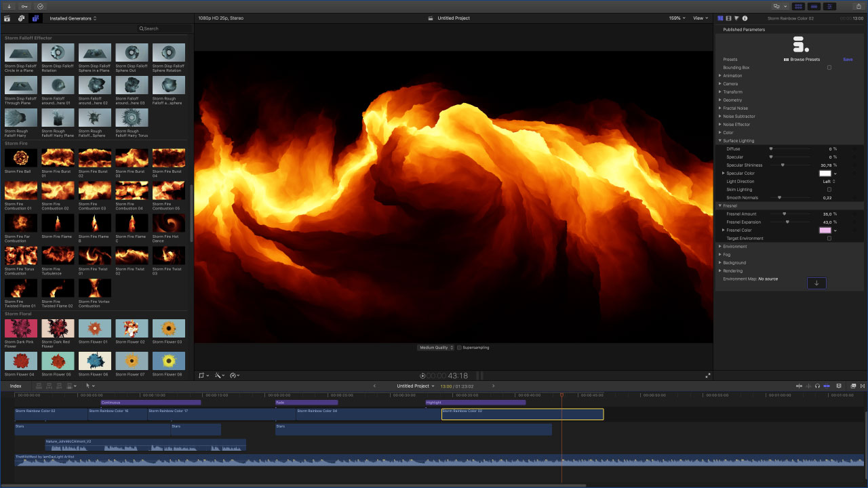868x488 pixels.
Task: Enable the Skim Lighting checkbox
Action: coord(829,190)
